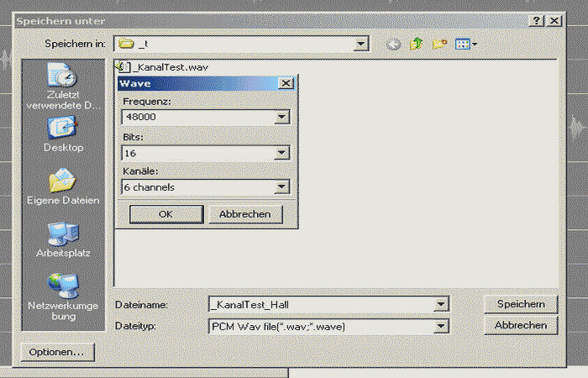Open the Eigene Dateien folder shortcut

pyautogui.click(x=63, y=187)
